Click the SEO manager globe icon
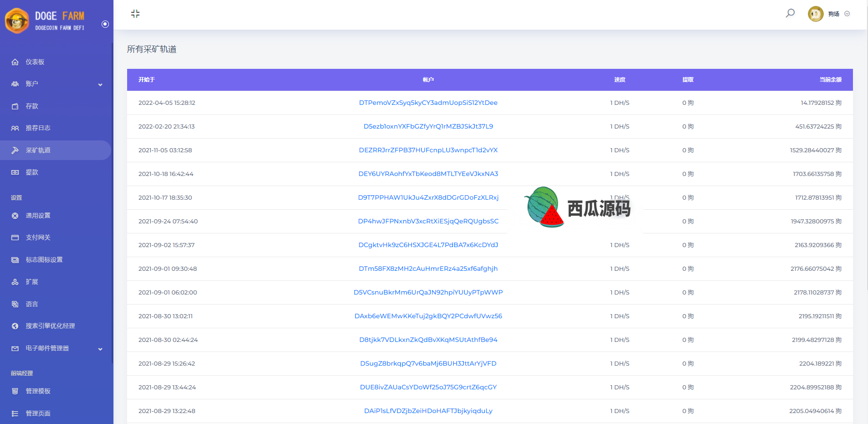 click(15, 326)
